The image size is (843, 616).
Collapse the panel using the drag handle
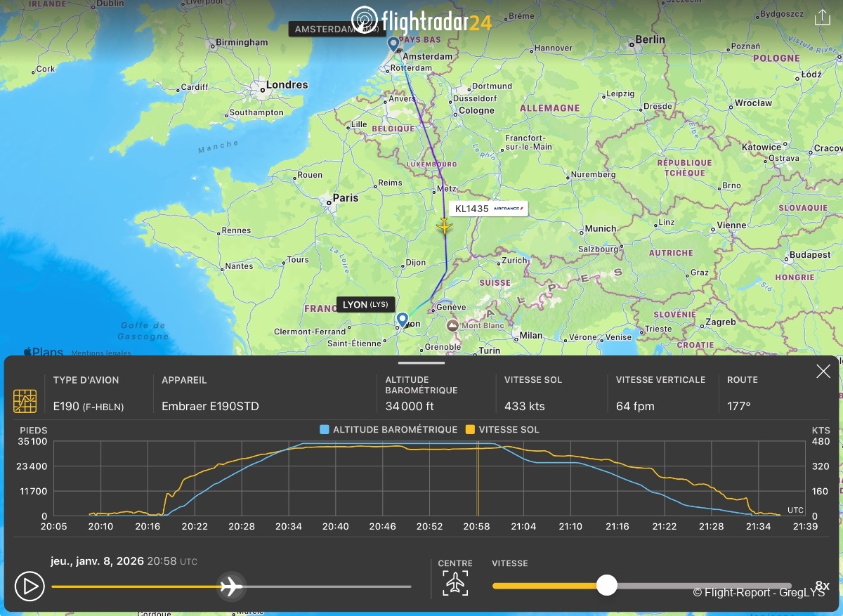(x=421, y=363)
